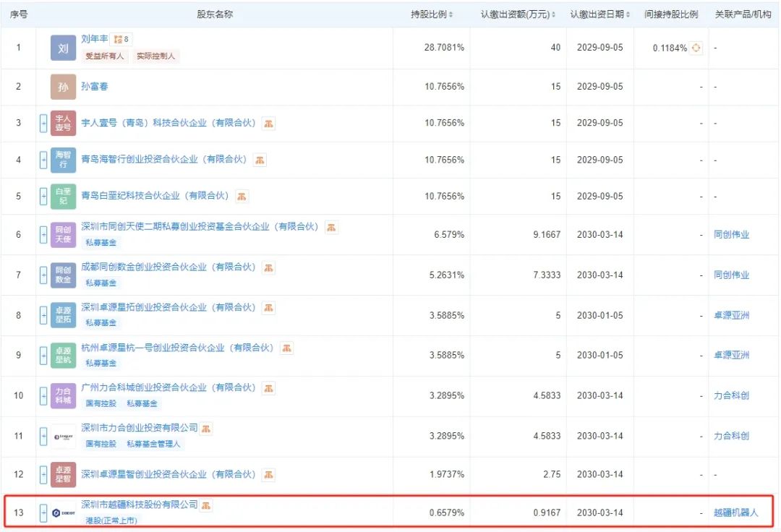
Task: Expand row 4 青岛海智行 shareholder details
Action: coord(43,160)
